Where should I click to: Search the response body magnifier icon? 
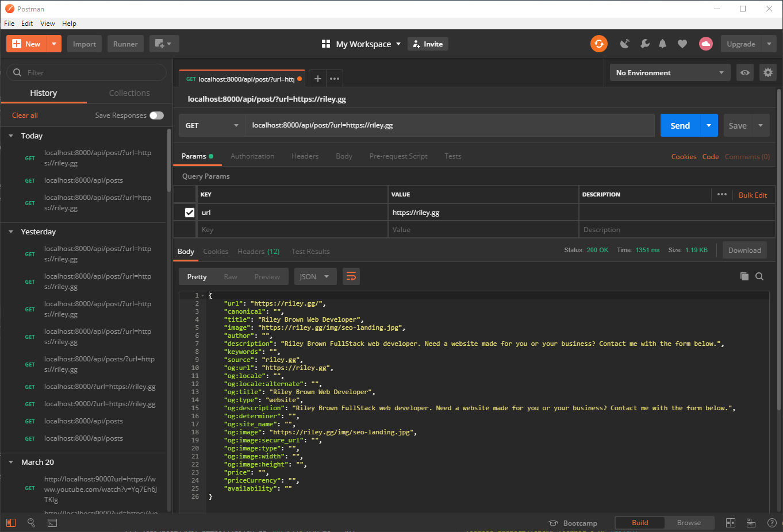[x=759, y=276]
